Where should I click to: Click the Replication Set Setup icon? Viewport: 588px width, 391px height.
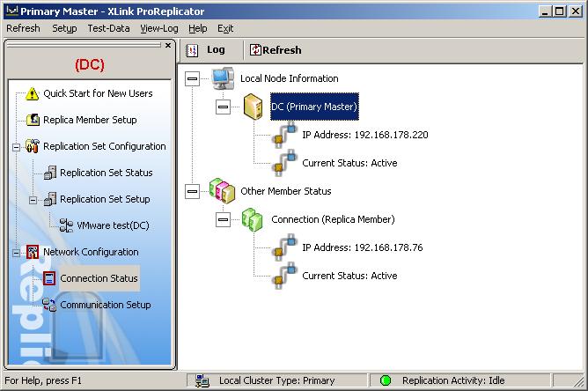50,199
